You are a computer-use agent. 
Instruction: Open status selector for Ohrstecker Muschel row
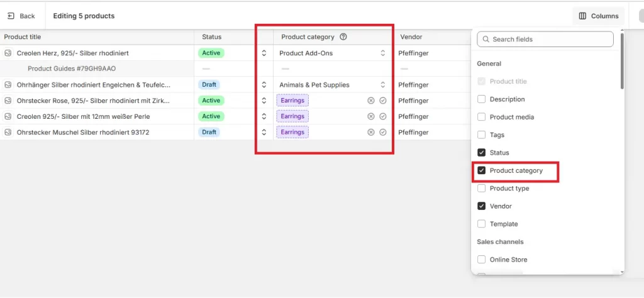click(x=264, y=132)
